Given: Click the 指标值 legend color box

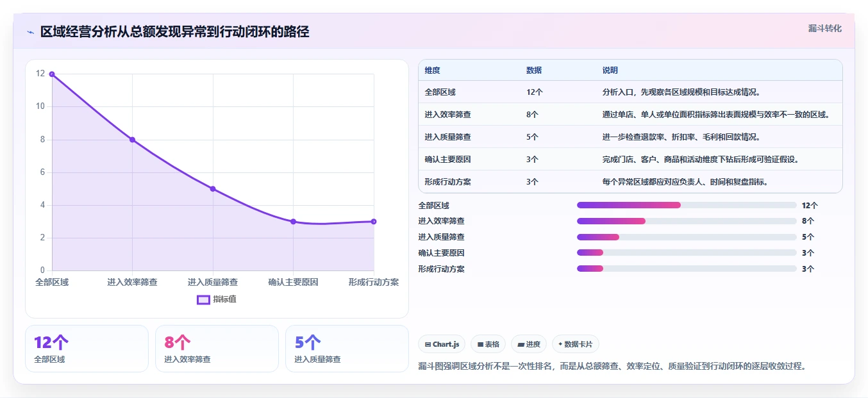Looking at the screenshot, I should click(x=203, y=299).
